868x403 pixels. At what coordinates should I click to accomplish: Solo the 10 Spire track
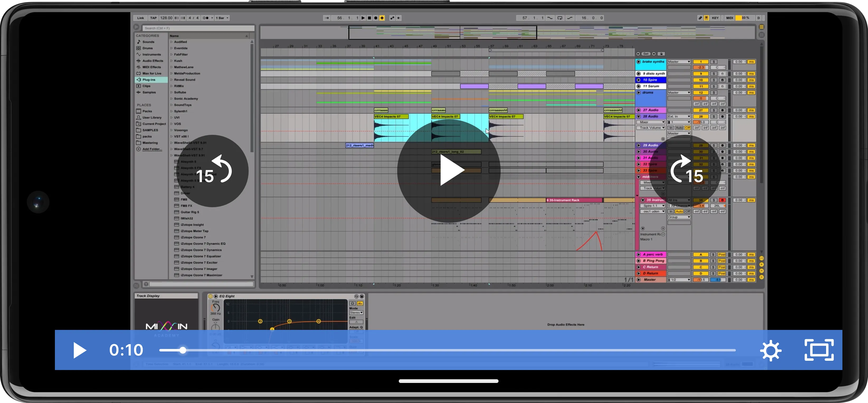pos(714,80)
